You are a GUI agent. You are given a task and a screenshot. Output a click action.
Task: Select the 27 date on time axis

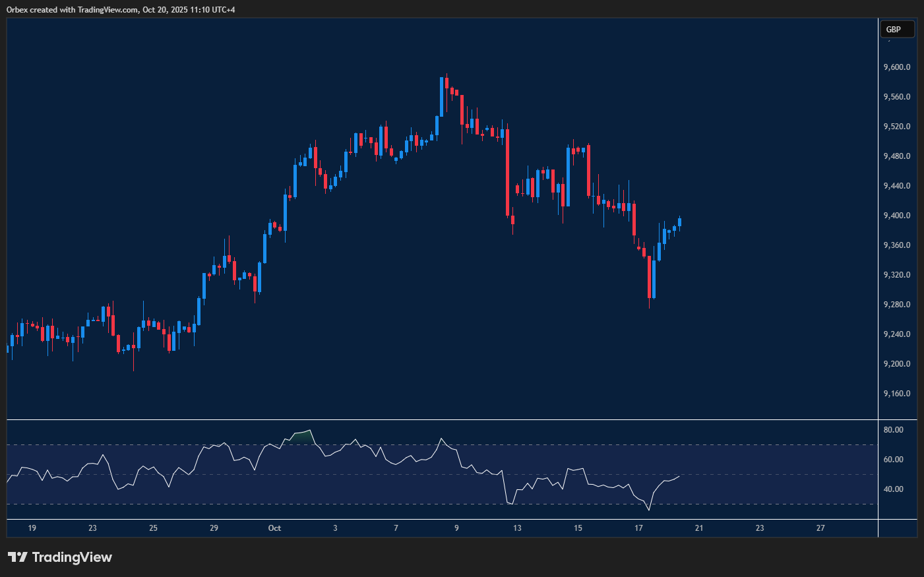coord(820,528)
